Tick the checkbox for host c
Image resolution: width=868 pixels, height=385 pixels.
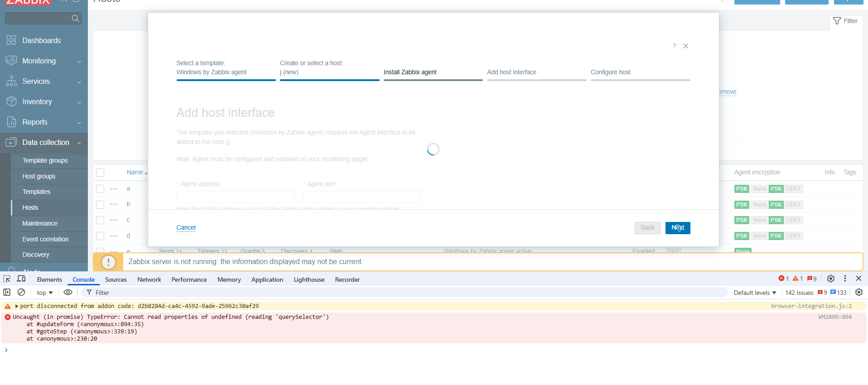click(100, 220)
